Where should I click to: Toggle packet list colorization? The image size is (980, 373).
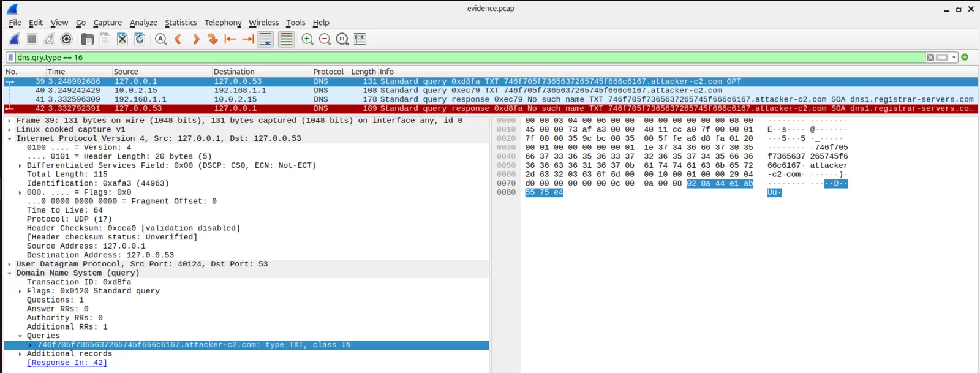pos(286,39)
